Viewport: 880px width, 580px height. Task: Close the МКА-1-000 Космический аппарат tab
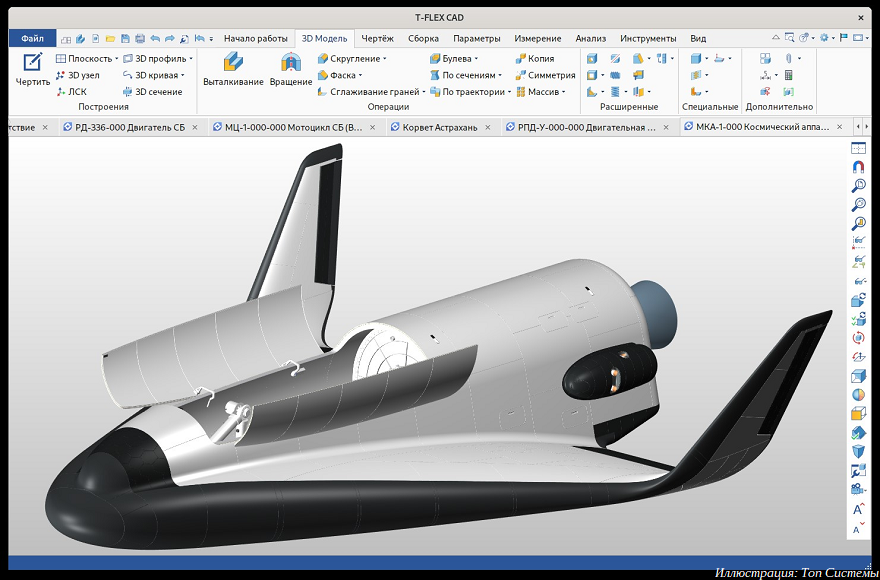click(840, 127)
